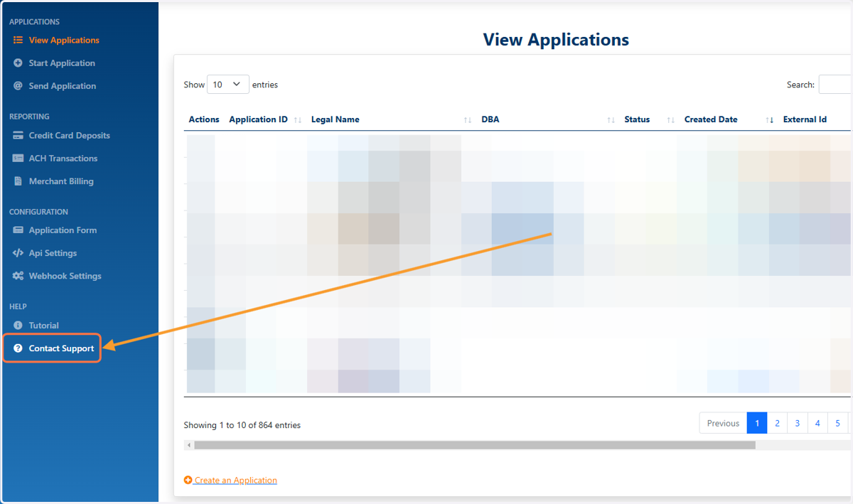This screenshot has width=853, height=504.
Task: Sort by Application ID arrows
Action: (x=298, y=120)
